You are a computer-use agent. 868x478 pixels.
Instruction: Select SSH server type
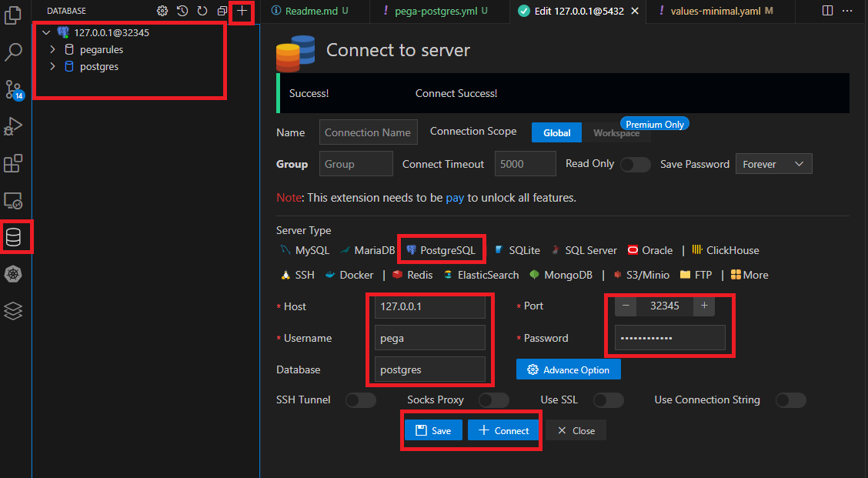pyautogui.click(x=297, y=275)
